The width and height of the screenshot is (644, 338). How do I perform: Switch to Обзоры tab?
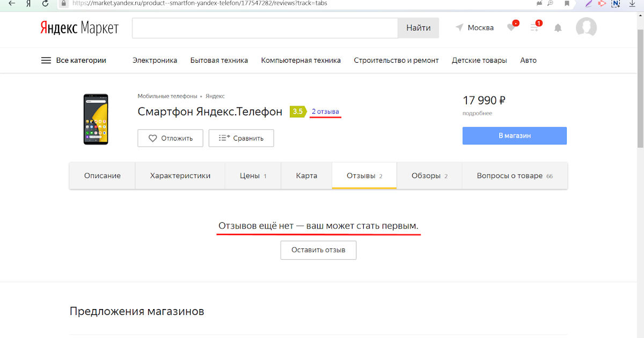429,175
